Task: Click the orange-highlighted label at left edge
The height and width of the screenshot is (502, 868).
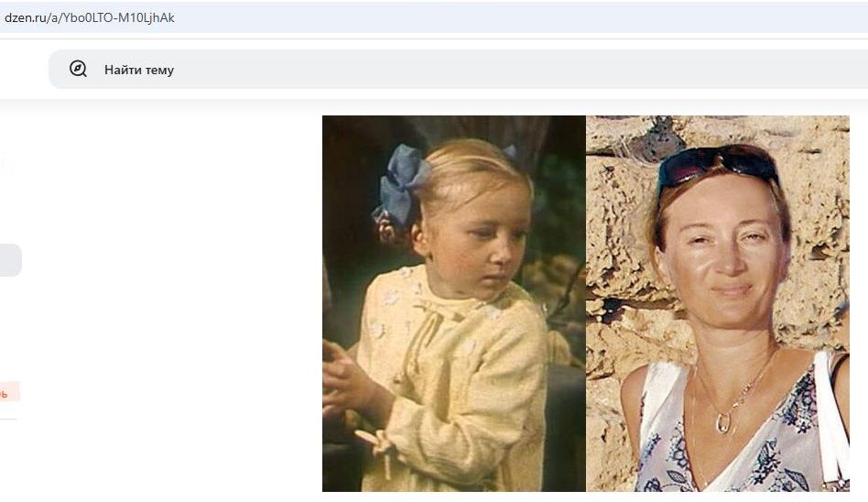Action: (x=9, y=392)
